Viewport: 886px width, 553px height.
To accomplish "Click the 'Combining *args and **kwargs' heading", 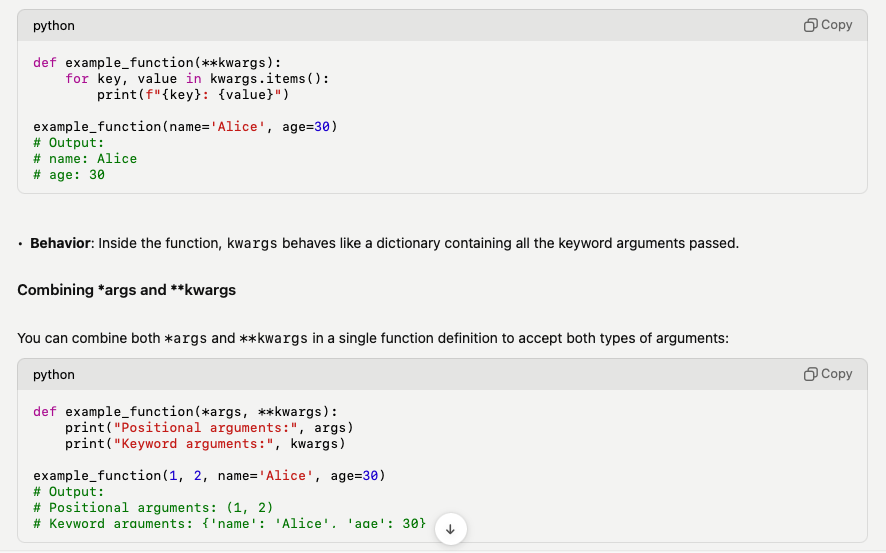I will coord(126,290).
